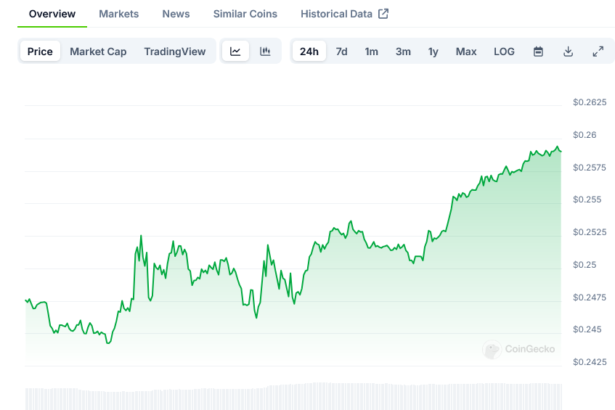
Task: Switch to candlestick chart icon
Action: [x=265, y=52]
